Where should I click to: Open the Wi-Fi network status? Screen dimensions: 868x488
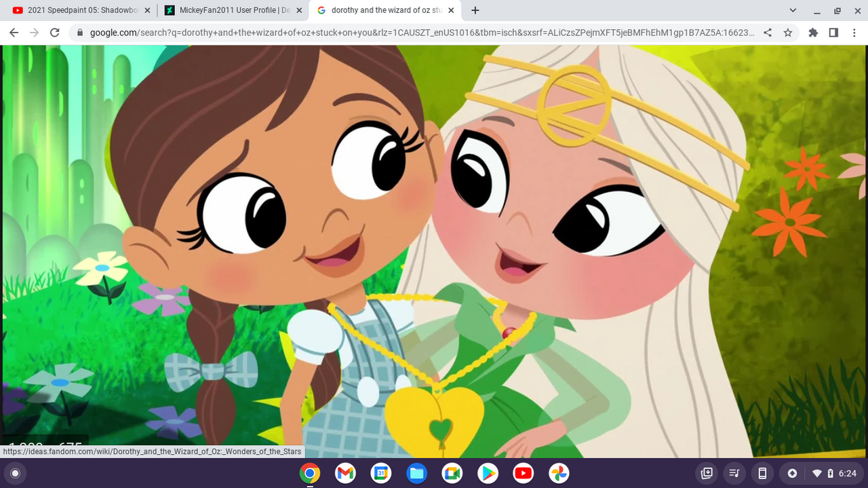[x=817, y=473]
